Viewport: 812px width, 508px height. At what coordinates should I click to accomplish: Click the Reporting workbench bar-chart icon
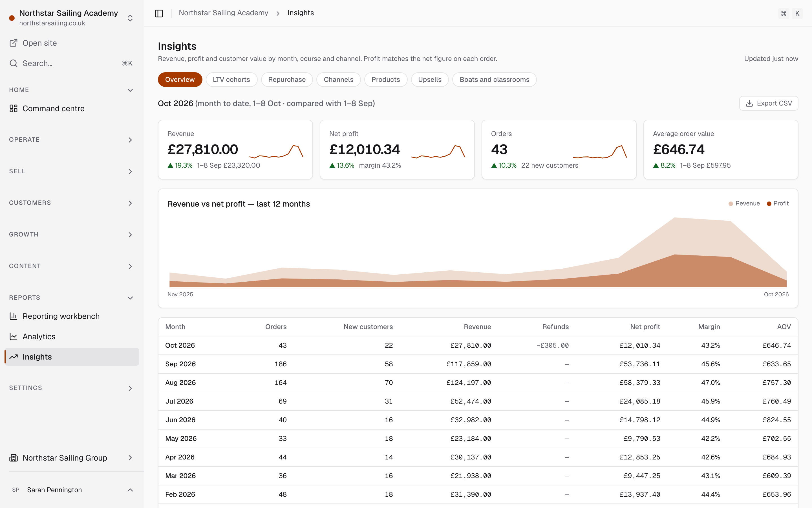[x=14, y=316]
